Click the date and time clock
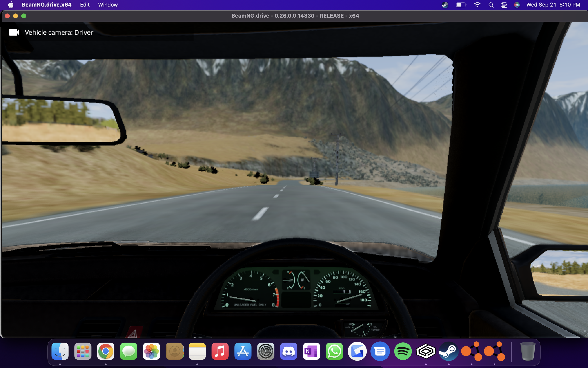This screenshot has width=588, height=368. pyautogui.click(x=553, y=5)
